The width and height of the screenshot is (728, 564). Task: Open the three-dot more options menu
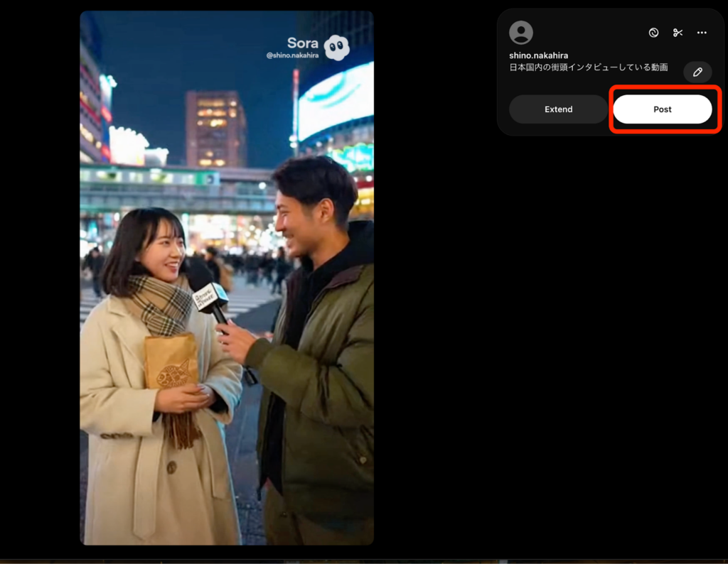pos(702,33)
